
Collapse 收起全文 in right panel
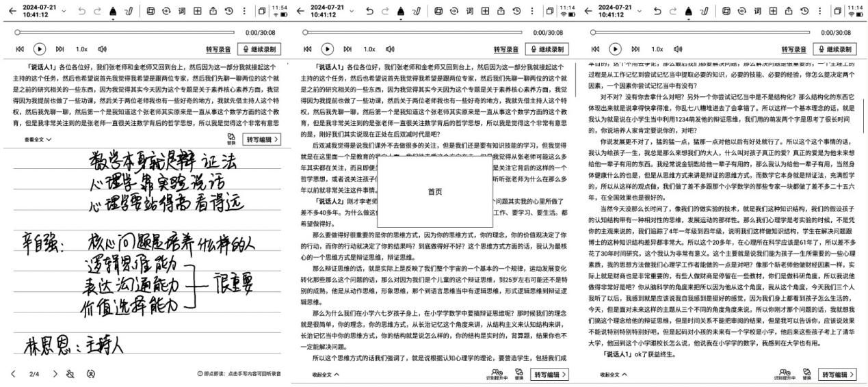coord(614,375)
